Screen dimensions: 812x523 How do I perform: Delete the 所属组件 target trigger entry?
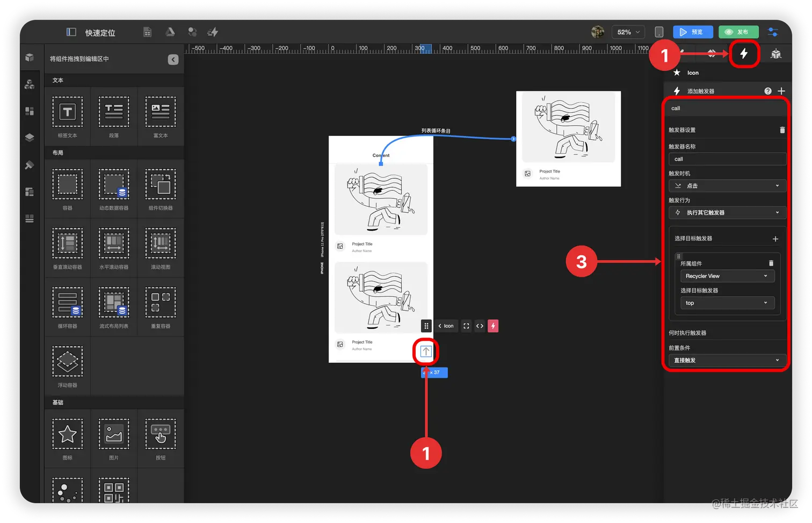771,263
